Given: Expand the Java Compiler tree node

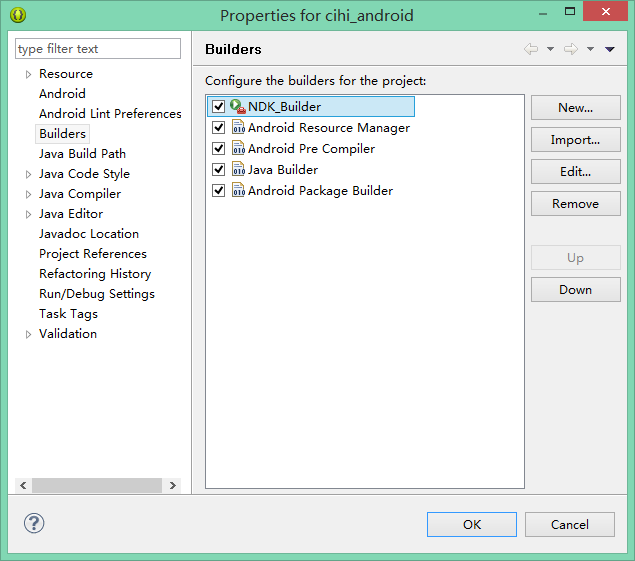Looking at the screenshot, I should coord(28,194).
